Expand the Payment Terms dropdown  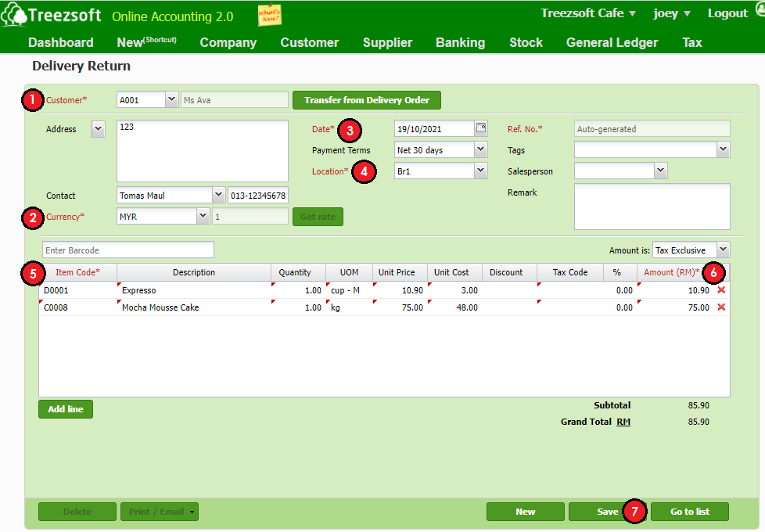pyautogui.click(x=480, y=149)
